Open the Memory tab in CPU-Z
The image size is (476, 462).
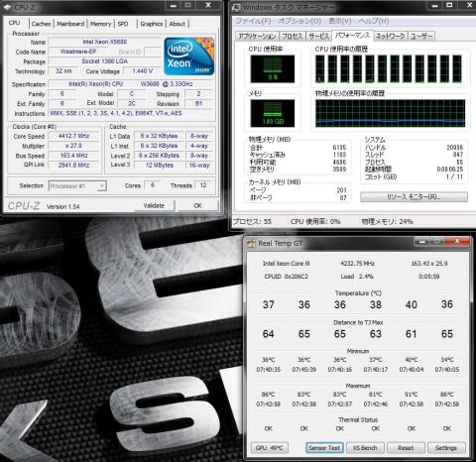coord(100,24)
